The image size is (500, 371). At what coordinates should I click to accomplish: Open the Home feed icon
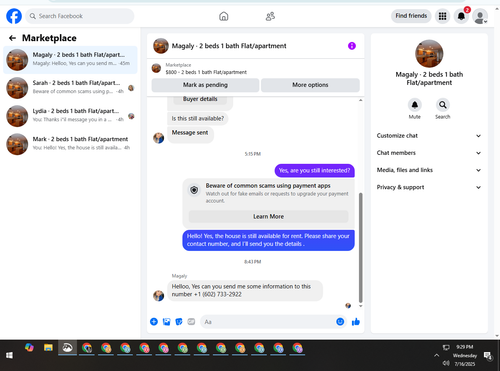tap(224, 16)
